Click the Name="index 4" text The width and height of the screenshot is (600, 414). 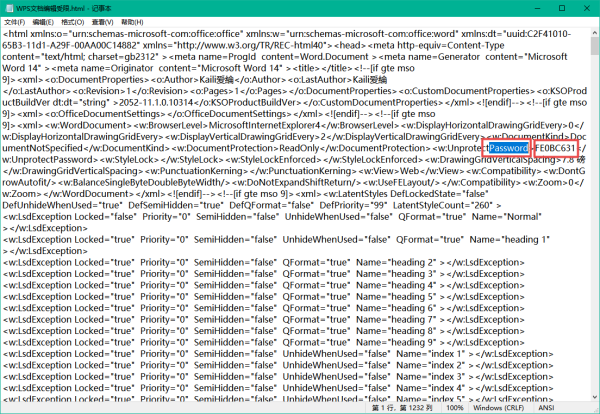pyautogui.click(x=430, y=388)
